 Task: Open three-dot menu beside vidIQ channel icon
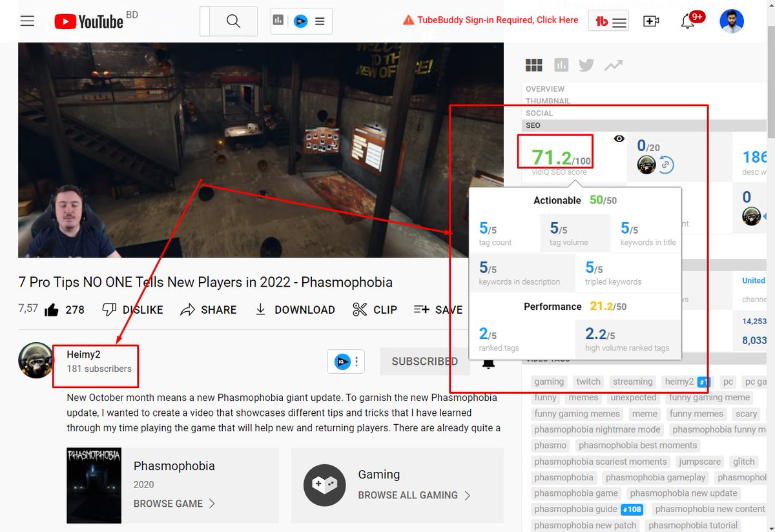point(356,362)
